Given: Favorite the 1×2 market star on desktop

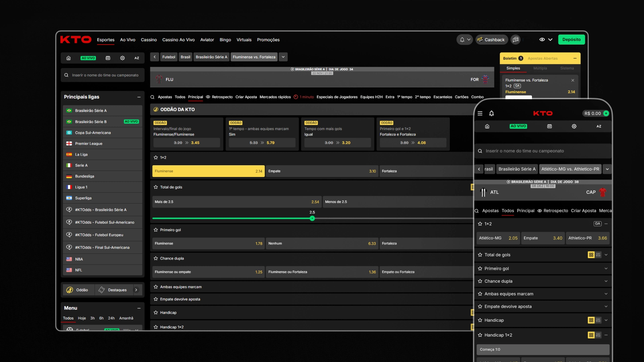Looking at the screenshot, I should coord(156,158).
